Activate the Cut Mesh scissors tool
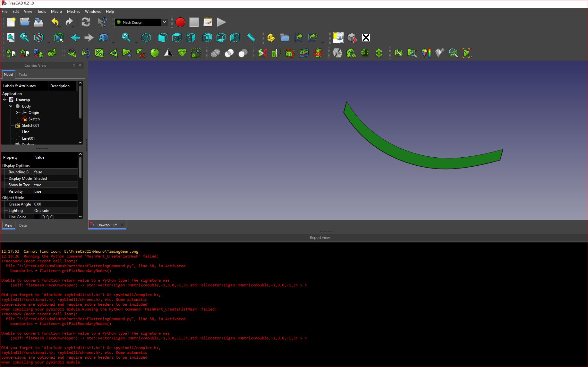Image resolution: width=588 pixels, height=367 pixels. pyautogui.click(x=262, y=53)
